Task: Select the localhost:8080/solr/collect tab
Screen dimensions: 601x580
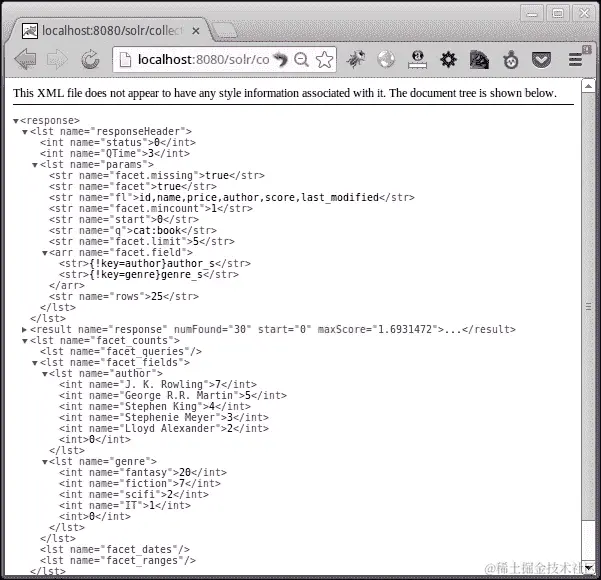Action: 111,31
